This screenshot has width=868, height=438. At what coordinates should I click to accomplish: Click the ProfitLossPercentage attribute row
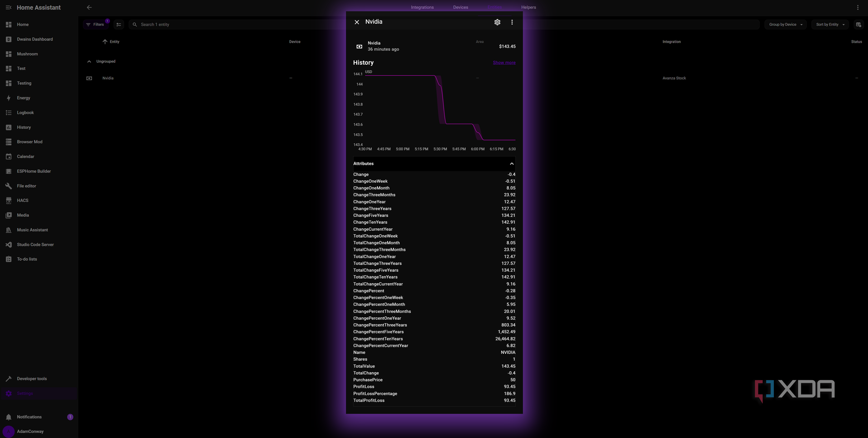click(x=435, y=394)
